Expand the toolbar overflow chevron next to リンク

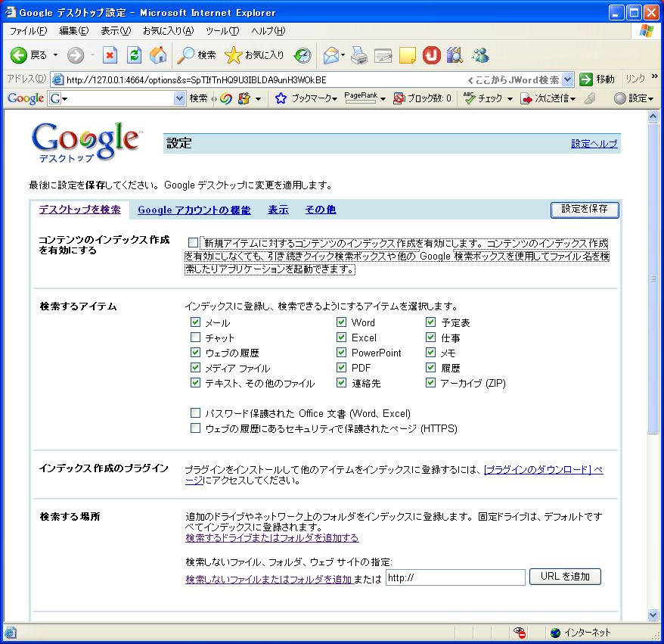click(655, 76)
